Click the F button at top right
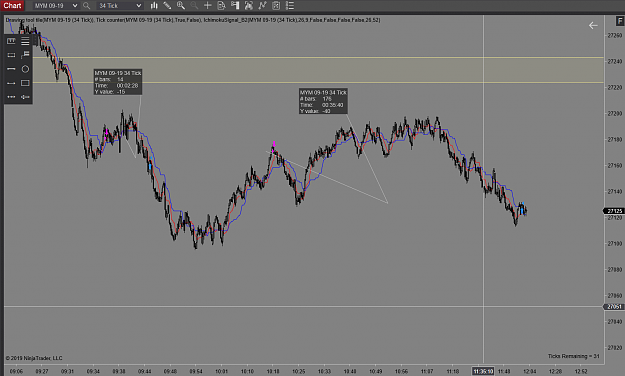 620,21
